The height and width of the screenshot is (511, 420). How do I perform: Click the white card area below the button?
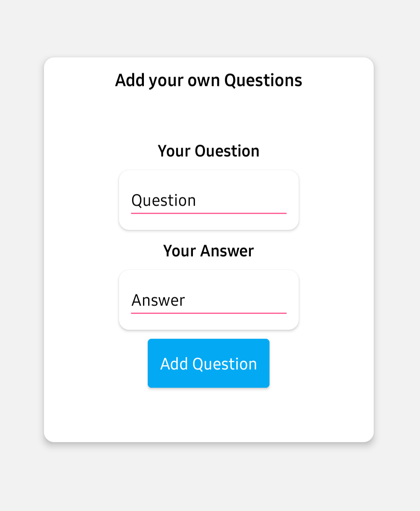click(x=208, y=416)
